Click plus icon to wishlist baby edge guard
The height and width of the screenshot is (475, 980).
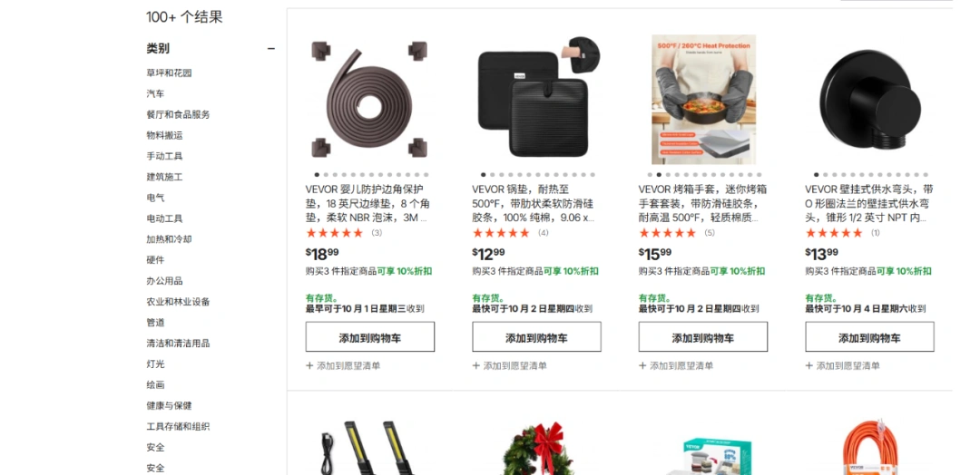pos(309,366)
